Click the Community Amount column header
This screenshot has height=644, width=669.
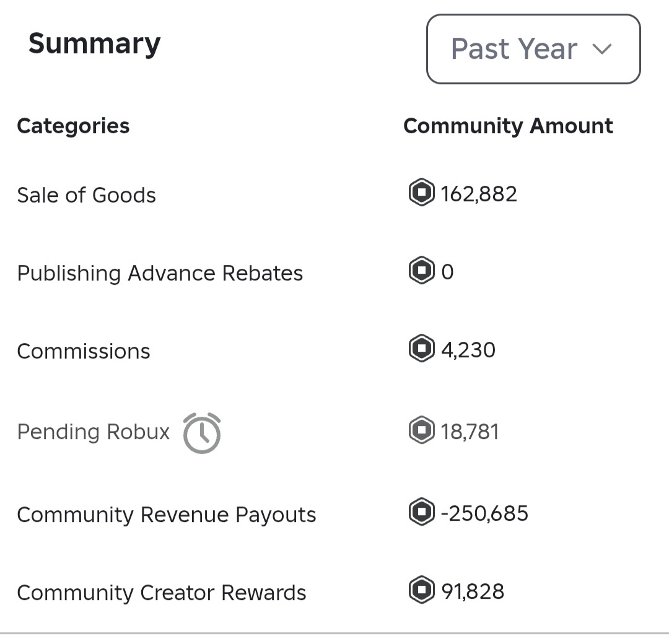[x=508, y=126]
